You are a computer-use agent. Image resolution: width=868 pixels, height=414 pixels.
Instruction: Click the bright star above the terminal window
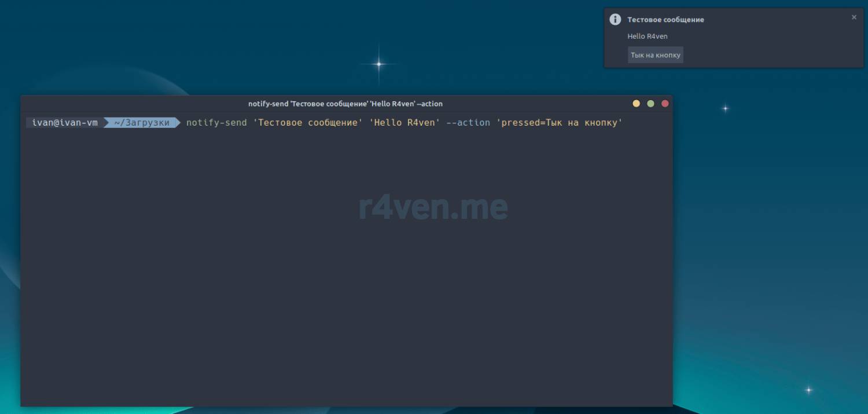(x=379, y=64)
